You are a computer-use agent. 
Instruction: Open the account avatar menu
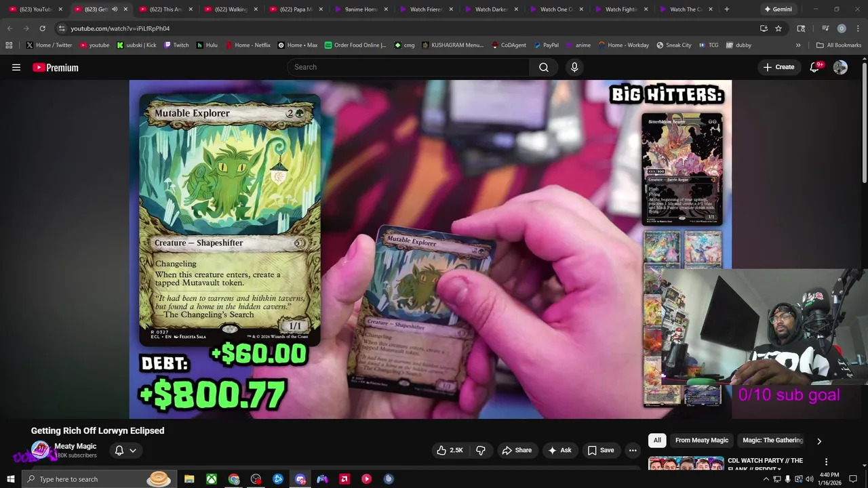click(840, 67)
